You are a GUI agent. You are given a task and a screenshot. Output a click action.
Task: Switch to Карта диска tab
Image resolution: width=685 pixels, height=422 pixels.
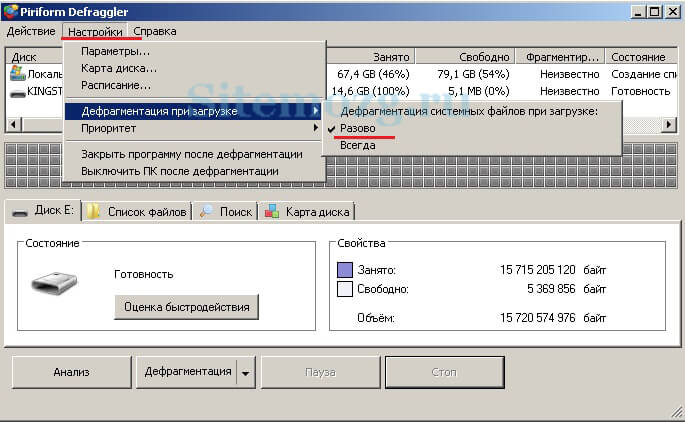(x=307, y=212)
